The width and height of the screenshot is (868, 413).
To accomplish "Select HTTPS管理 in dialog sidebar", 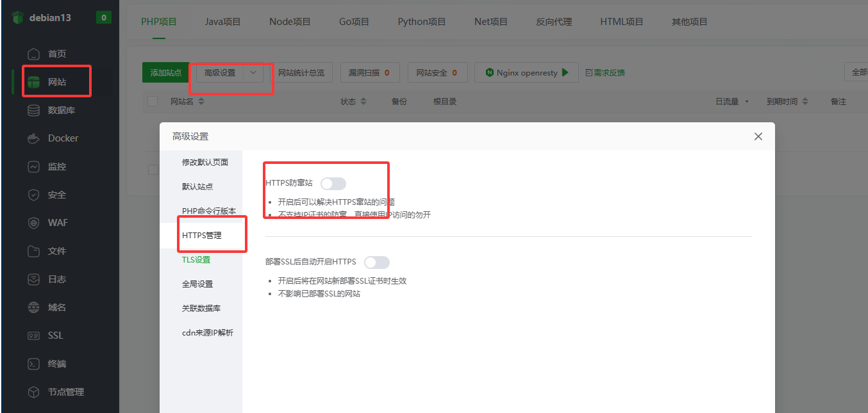I will point(202,235).
